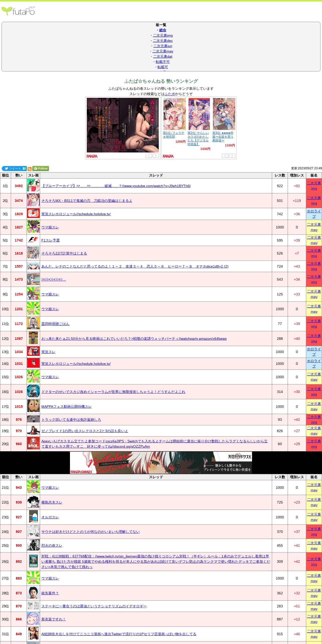
Task: Open the ゼノブレイド1 thread at 19位
Action: point(85,431)
